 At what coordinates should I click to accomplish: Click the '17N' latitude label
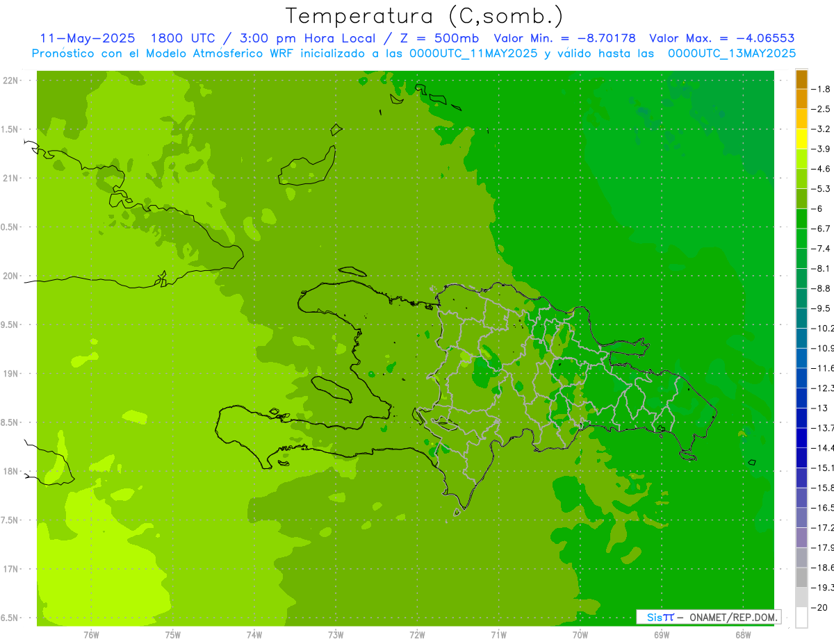(11, 569)
